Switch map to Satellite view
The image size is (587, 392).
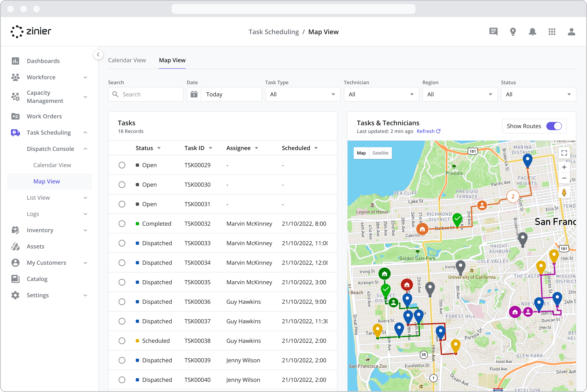coord(380,153)
